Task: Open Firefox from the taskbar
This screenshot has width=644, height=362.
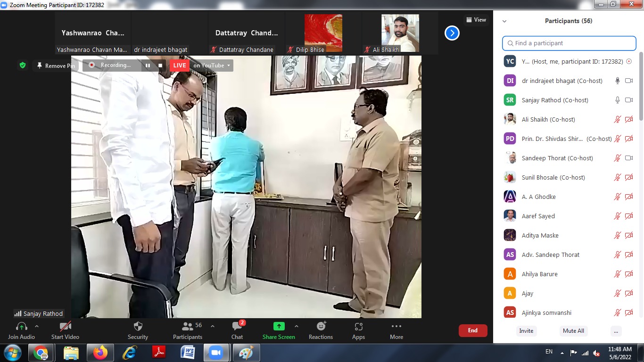Action: pyautogui.click(x=100, y=353)
